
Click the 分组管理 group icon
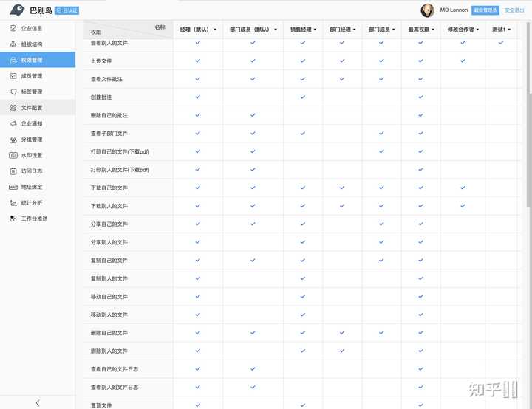click(x=13, y=140)
